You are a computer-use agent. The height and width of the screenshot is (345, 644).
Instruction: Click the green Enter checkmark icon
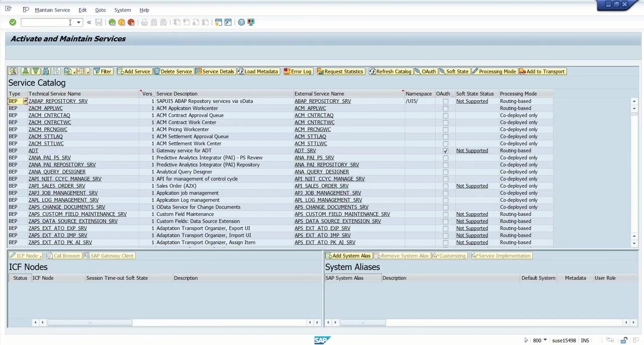click(x=13, y=22)
